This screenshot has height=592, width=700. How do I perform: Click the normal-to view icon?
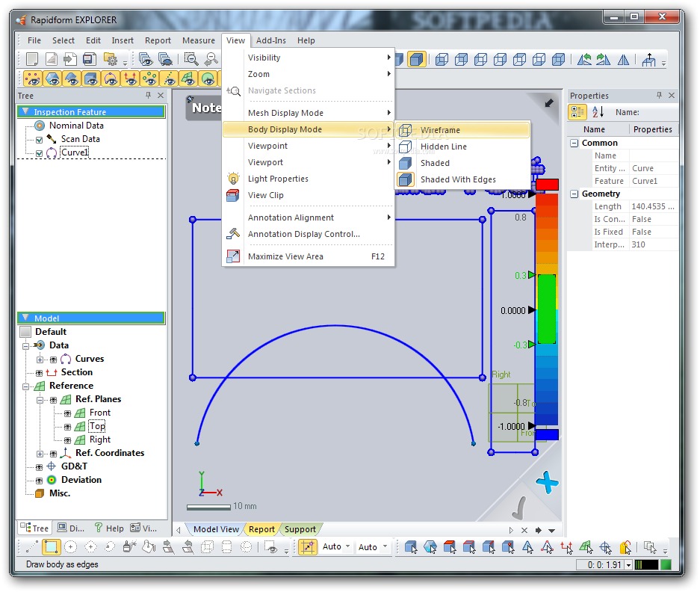(648, 59)
